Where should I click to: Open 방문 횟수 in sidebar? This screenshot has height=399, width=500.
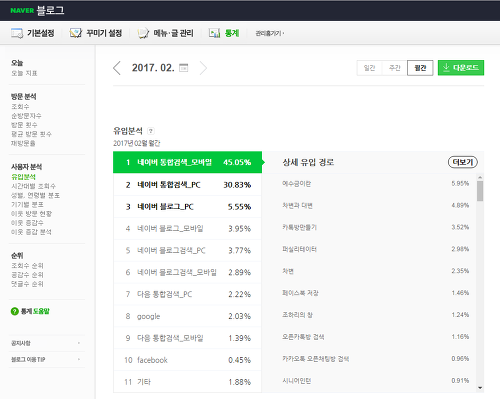tap(24, 125)
